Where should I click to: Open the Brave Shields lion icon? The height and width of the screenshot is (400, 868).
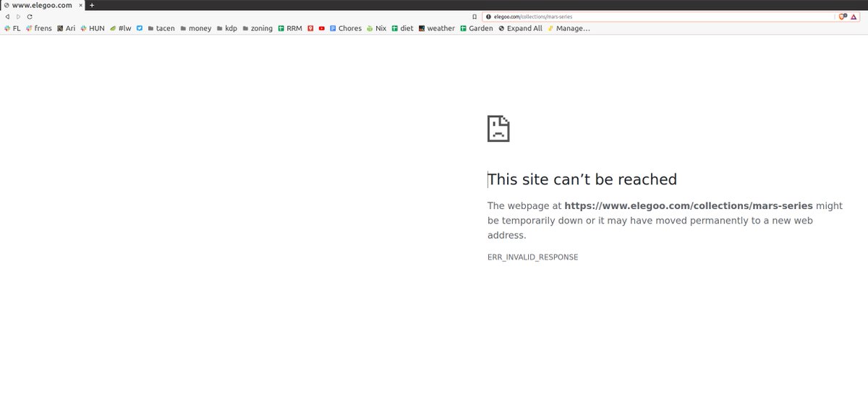[x=843, y=16]
